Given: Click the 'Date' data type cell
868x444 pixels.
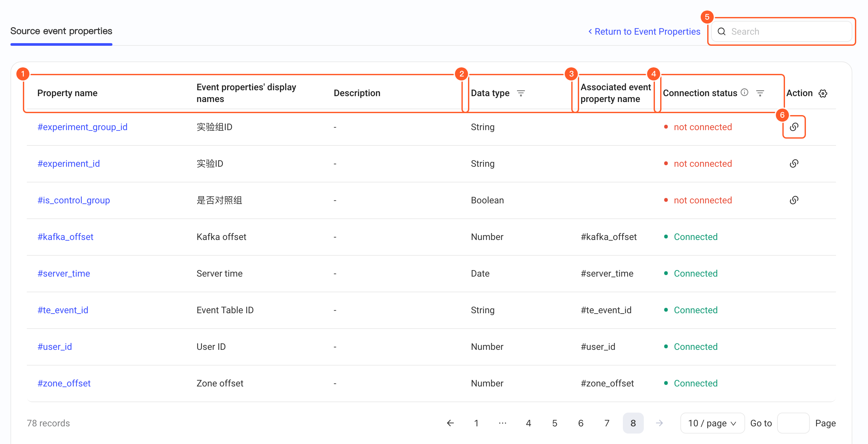Looking at the screenshot, I should coord(480,273).
